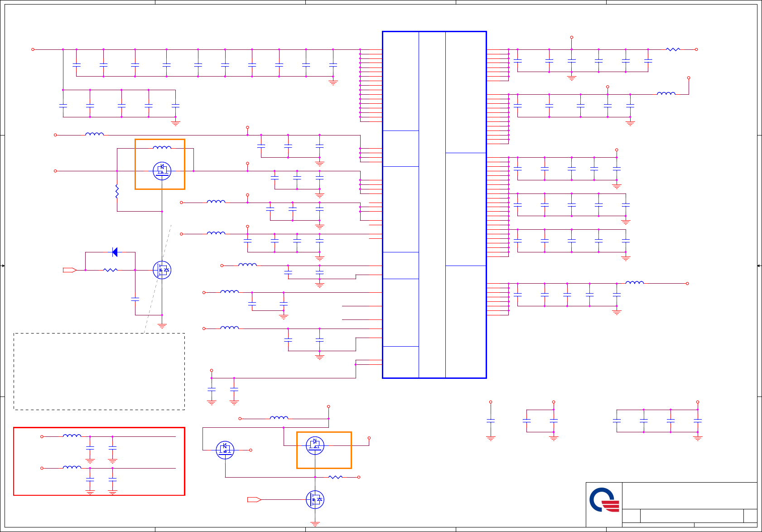Screen dimensions: 762x532
Task: Select the top-left inductor above the orange box
Action: tap(95, 134)
